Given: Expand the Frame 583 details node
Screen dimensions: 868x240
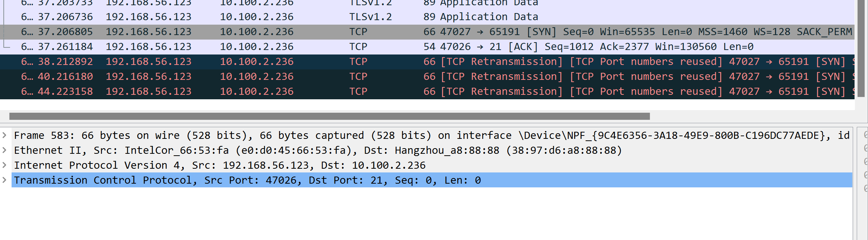Looking at the screenshot, I should click(4, 135).
